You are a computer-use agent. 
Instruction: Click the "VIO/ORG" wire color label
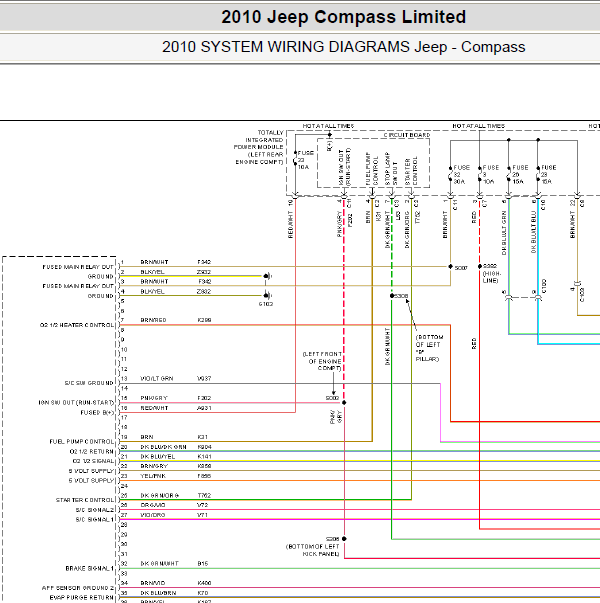[153, 515]
